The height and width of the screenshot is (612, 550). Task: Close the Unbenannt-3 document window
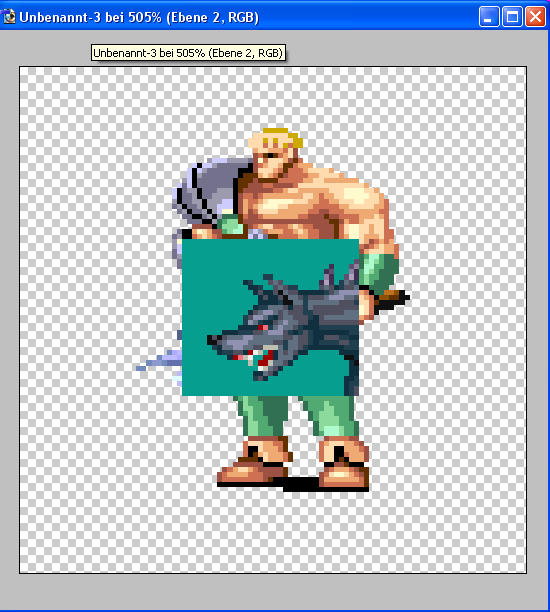[x=535, y=17]
